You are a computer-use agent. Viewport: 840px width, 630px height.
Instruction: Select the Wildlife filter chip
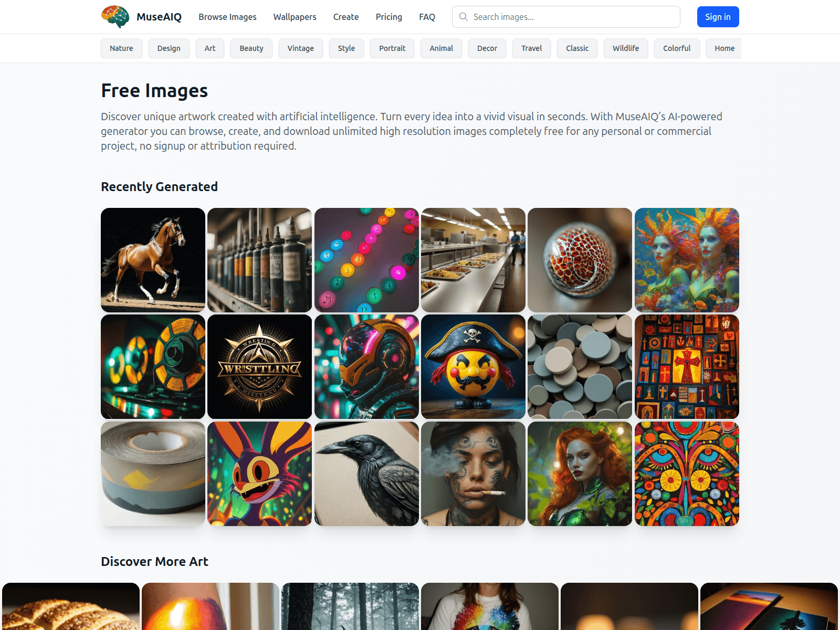(x=625, y=48)
